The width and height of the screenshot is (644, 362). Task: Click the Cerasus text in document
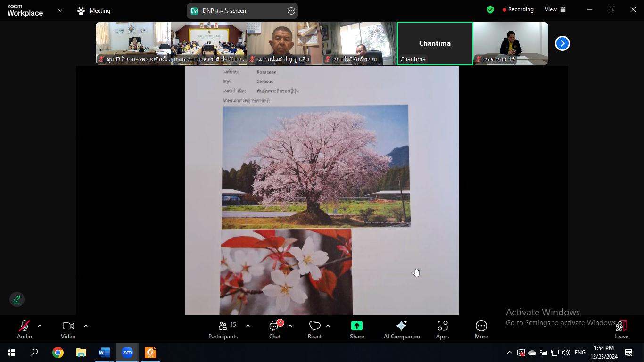coord(264,82)
